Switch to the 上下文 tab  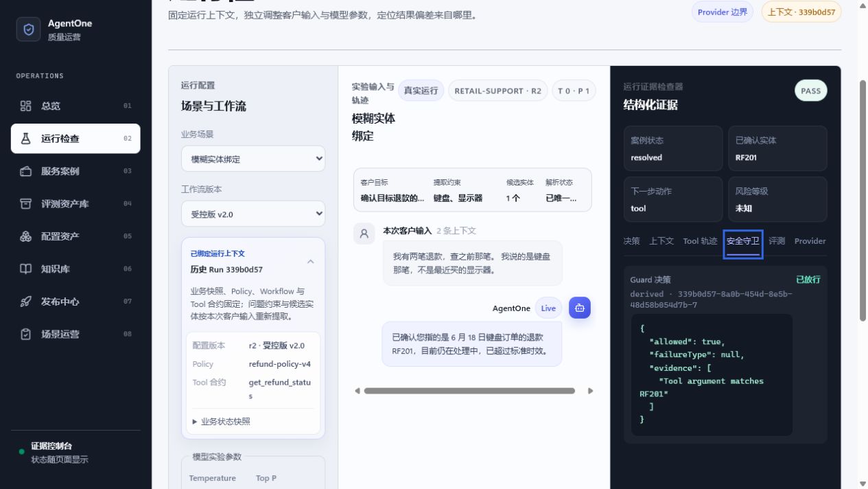pyautogui.click(x=661, y=241)
